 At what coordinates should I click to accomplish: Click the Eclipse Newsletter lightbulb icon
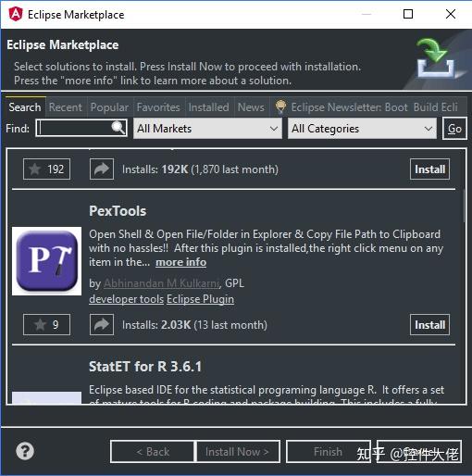[x=280, y=107]
